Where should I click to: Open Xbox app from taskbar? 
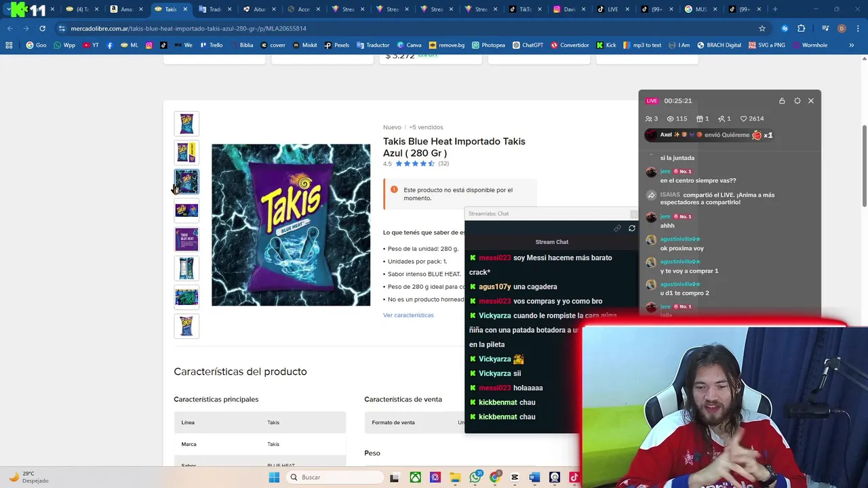(414, 477)
